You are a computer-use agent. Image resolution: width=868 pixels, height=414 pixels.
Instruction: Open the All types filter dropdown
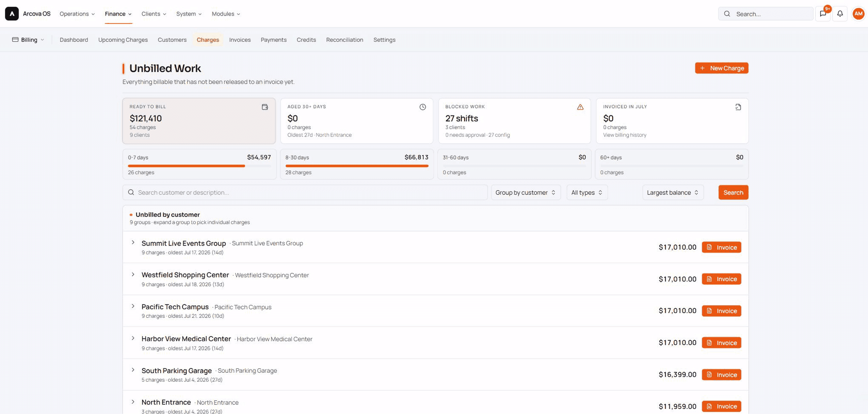tap(587, 193)
